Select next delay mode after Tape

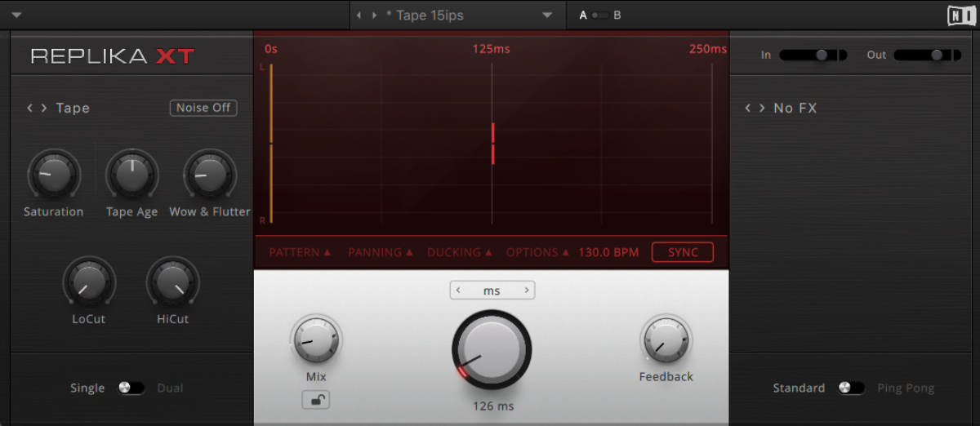pyautogui.click(x=44, y=108)
